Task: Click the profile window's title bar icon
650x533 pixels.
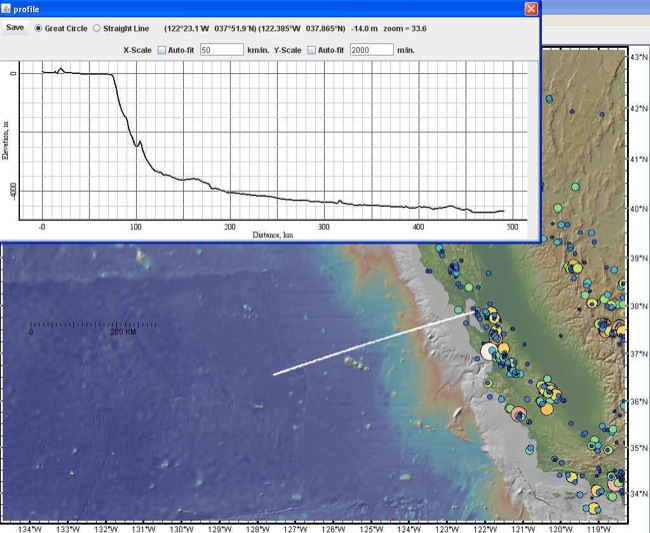Action: pos(7,8)
